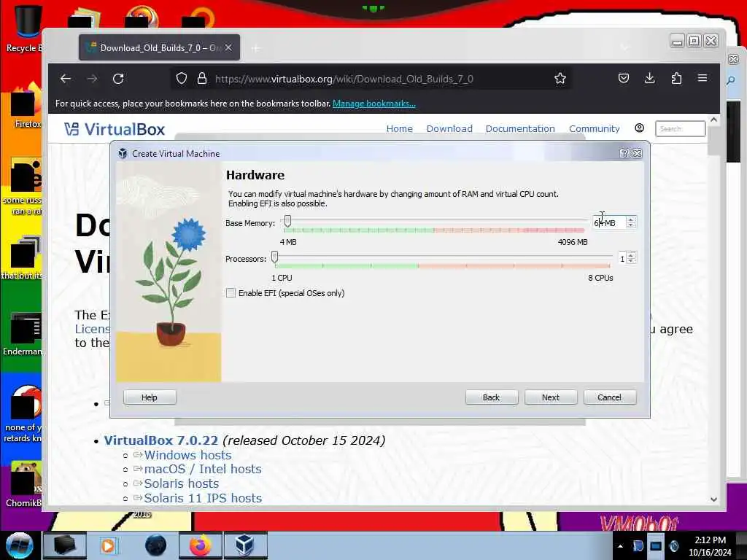Click the Processors count value field

coord(622,259)
